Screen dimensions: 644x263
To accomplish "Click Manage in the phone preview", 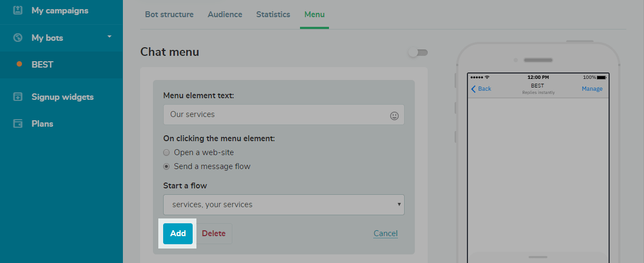I will coord(592,89).
